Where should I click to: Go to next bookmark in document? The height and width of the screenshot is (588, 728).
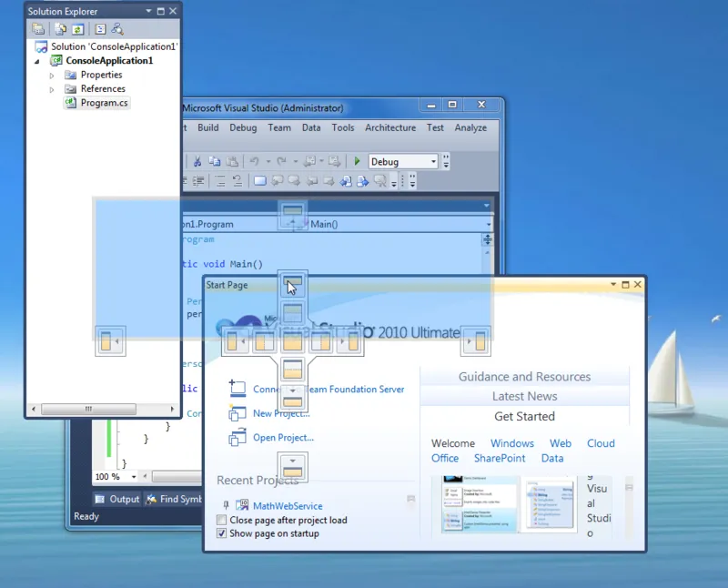(x=363, y=180)
